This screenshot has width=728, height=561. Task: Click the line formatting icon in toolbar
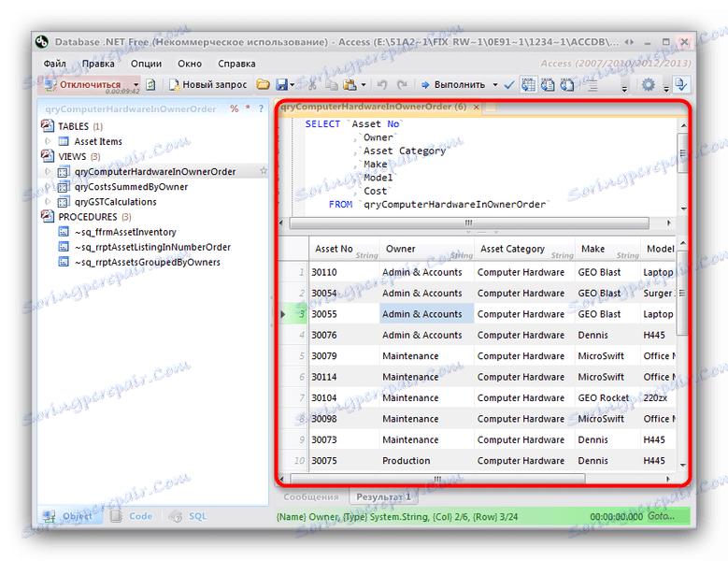(x=592, y=85)
